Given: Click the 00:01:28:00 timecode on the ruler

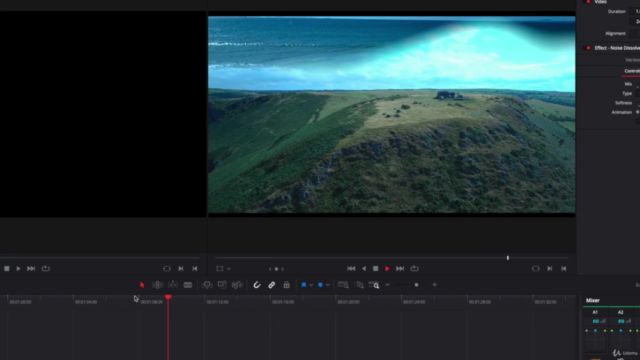Looking at the screenshot, I should tap(480, 302).
